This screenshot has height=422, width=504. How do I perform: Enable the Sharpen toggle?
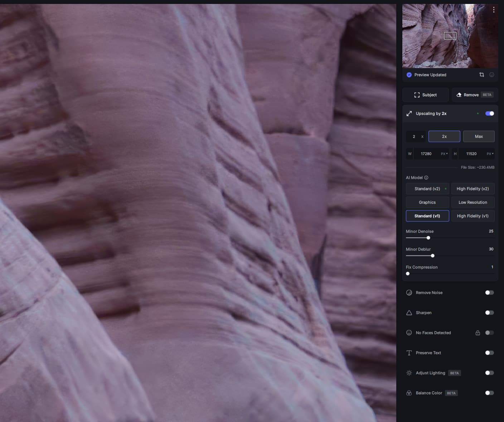click(490, 313)
